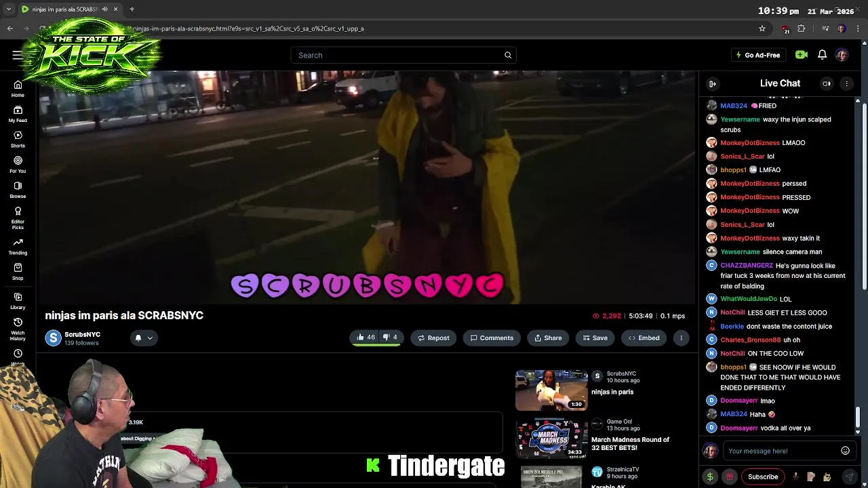Open the video more-options three-dot menu

681,338
